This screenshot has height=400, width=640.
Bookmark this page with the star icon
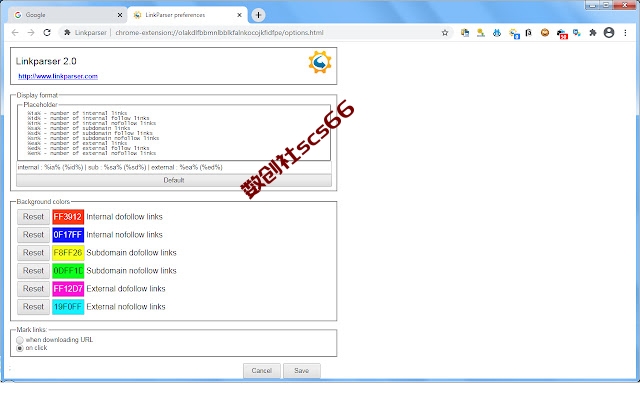pos(445,33)
